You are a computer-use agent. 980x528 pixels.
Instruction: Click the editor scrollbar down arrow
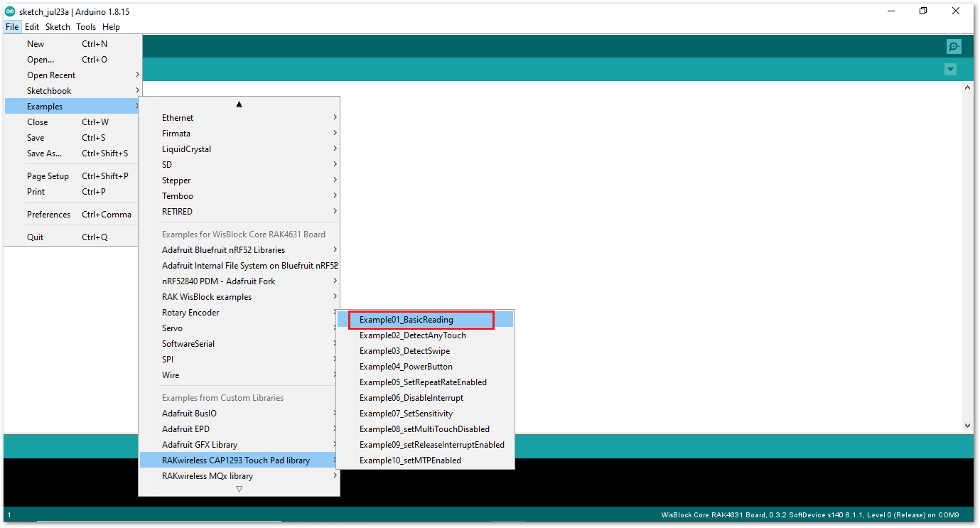(967, 425)
